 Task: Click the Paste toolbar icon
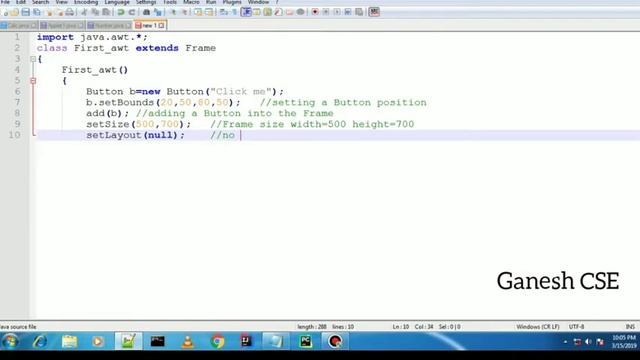pos(106,12)
